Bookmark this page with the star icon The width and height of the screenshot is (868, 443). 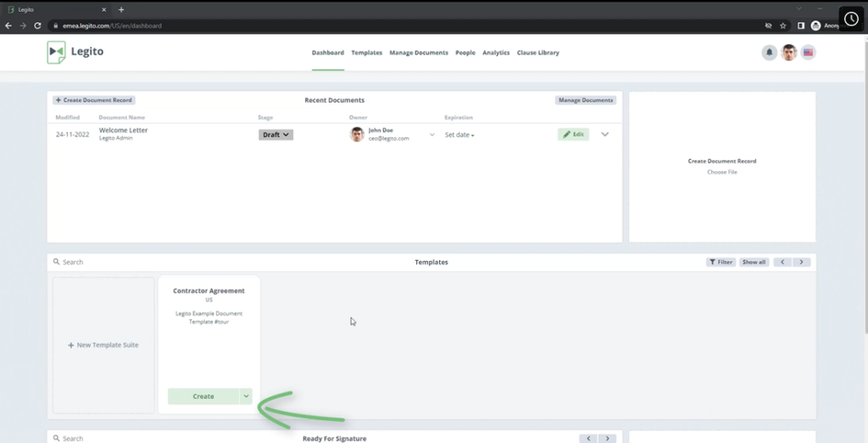click(783, 25)
